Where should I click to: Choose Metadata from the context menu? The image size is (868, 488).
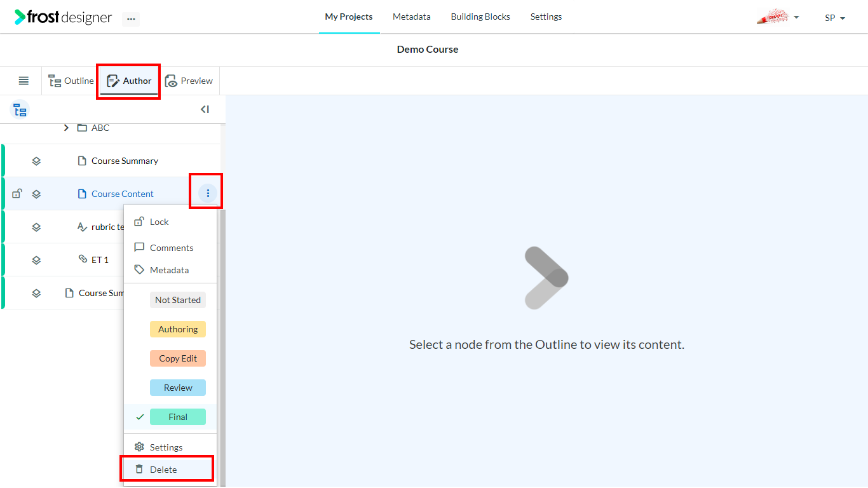170,270
